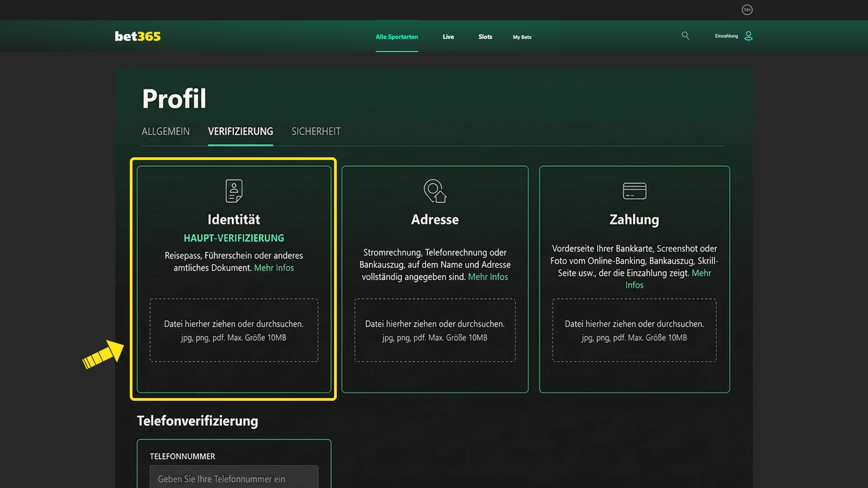This screenshot has height=488, width=868.
Task: Switch to the Sicherheit tab
Action: click(x=316, y=131)
